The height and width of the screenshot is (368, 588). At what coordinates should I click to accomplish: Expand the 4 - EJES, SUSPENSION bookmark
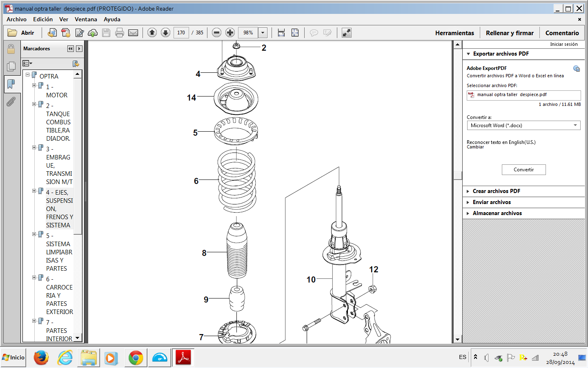(34, 191)
